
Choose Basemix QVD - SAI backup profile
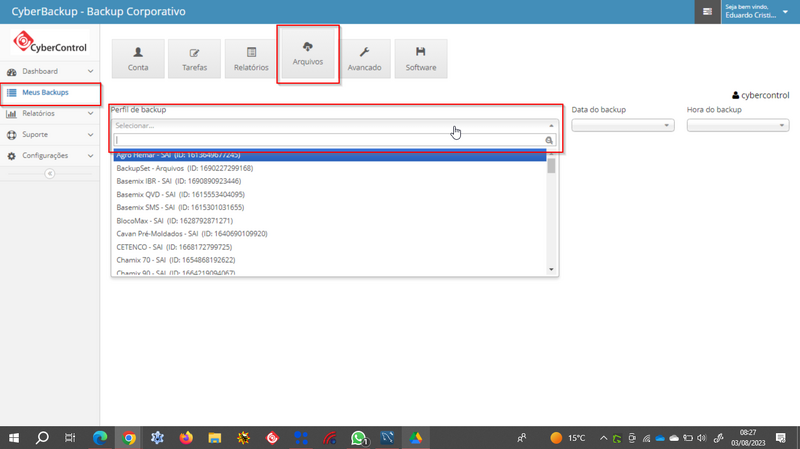[180, 195]
